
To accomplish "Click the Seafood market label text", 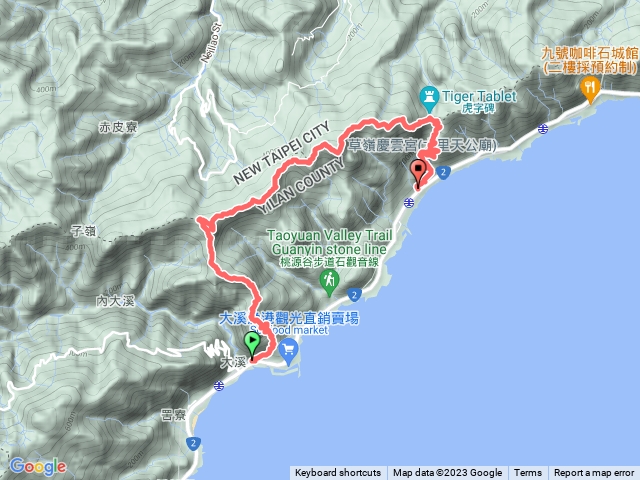I will (x=289, y=330).
